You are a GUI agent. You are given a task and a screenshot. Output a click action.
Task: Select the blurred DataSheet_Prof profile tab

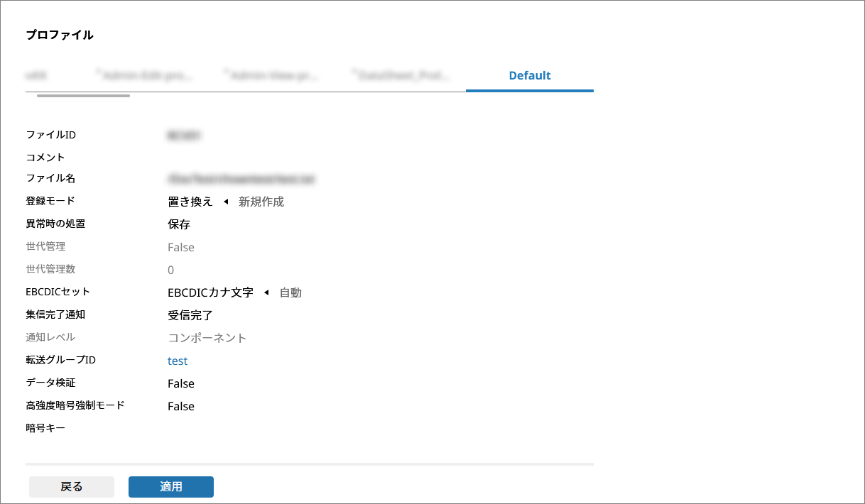click(403, 75)
